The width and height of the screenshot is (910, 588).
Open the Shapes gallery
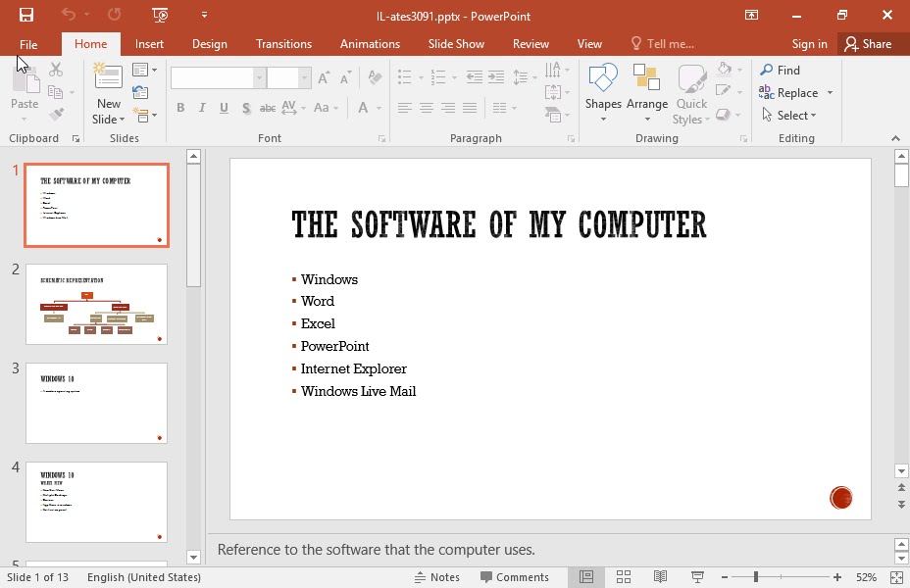click(x=603, y=93)
